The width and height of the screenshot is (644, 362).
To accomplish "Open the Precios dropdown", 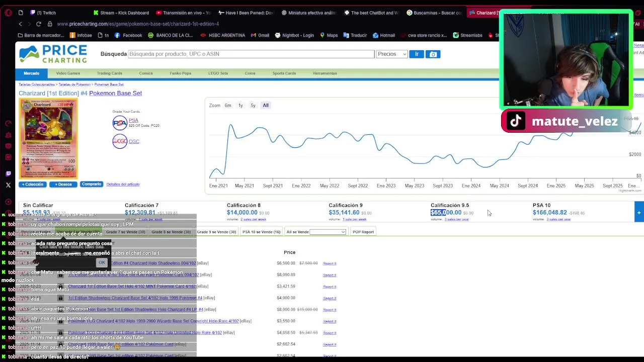I will tap(391, 54).
